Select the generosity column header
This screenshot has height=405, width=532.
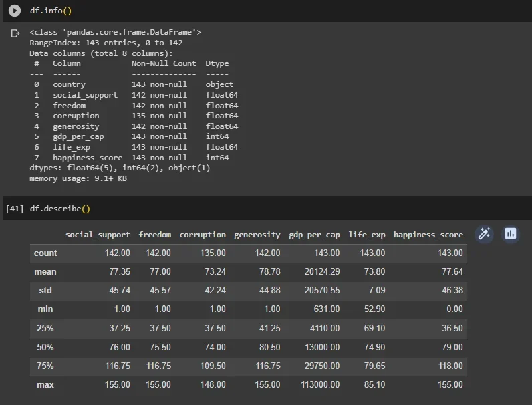click(257, 235)
